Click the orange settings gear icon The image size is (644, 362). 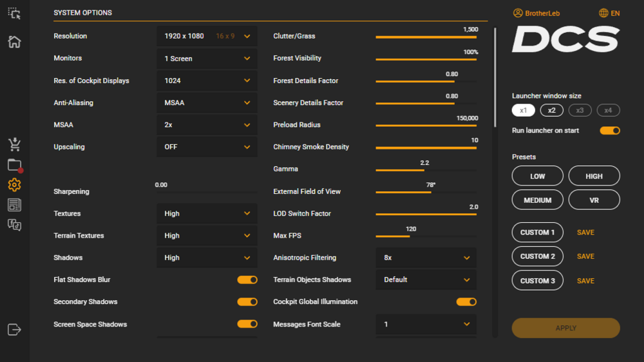tap(14, 185)
